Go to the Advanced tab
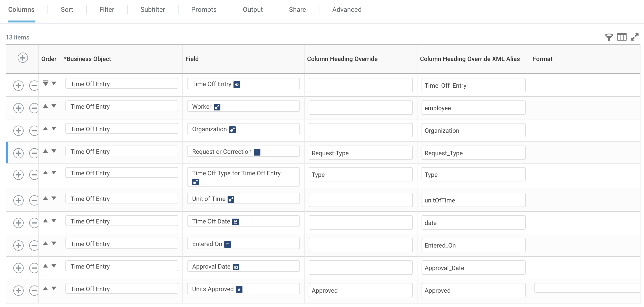This screenshot has width=644, height=307. (x=347, y=10)
